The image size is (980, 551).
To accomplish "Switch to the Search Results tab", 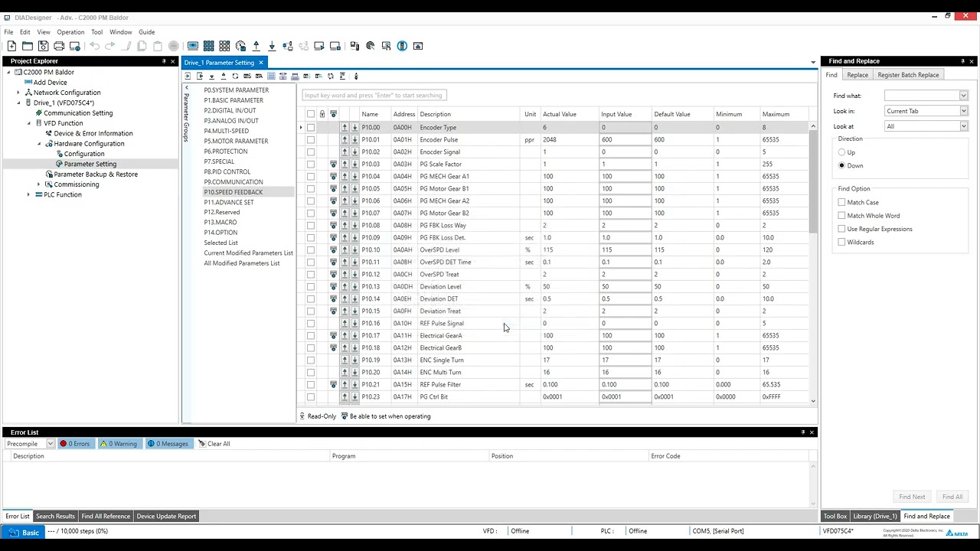I will tap(55, 516).
